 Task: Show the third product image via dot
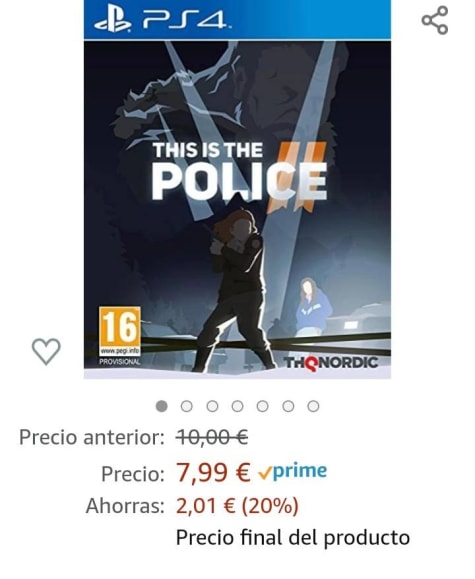click(x=212, y=406)
